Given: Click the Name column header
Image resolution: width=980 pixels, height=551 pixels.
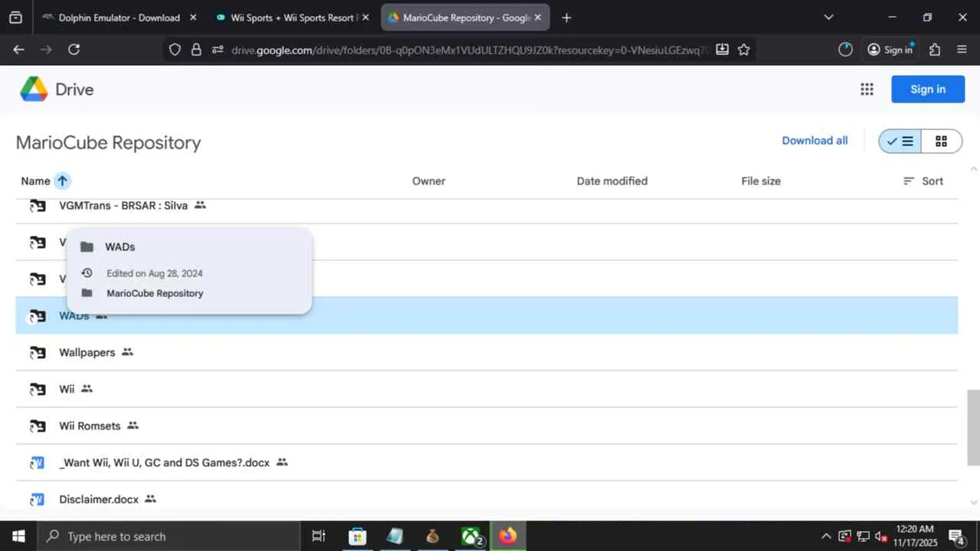Looking at the screenshot, I should tap(35, 181).
